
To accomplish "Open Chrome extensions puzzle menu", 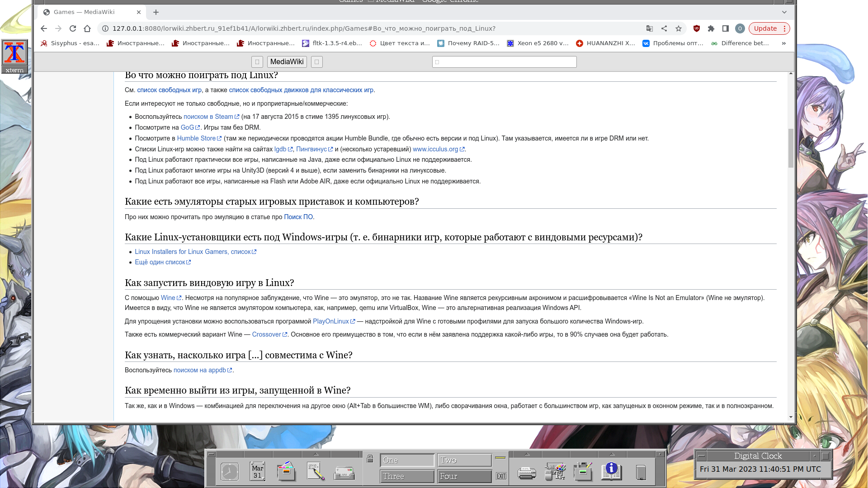I will 711,28.
